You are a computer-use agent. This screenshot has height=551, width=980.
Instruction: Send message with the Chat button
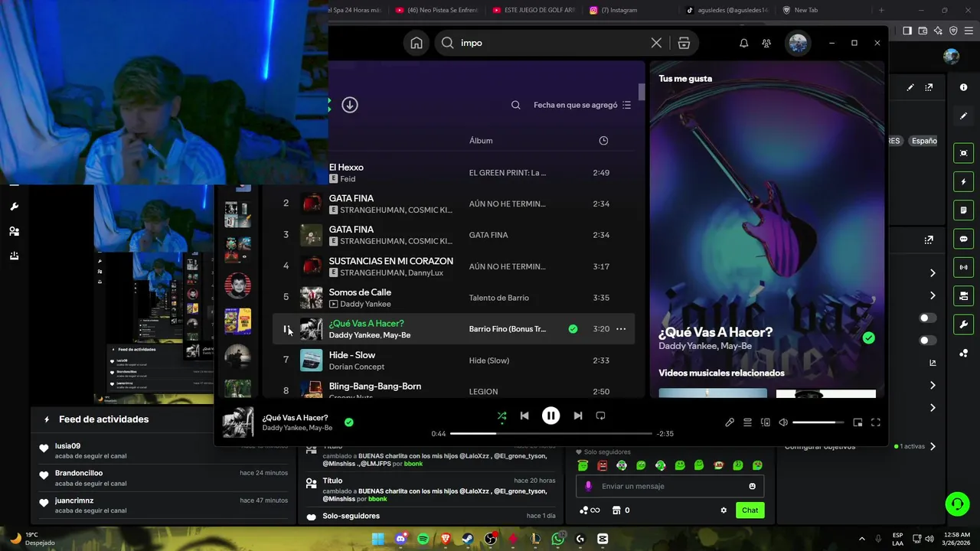click(750, 510)
